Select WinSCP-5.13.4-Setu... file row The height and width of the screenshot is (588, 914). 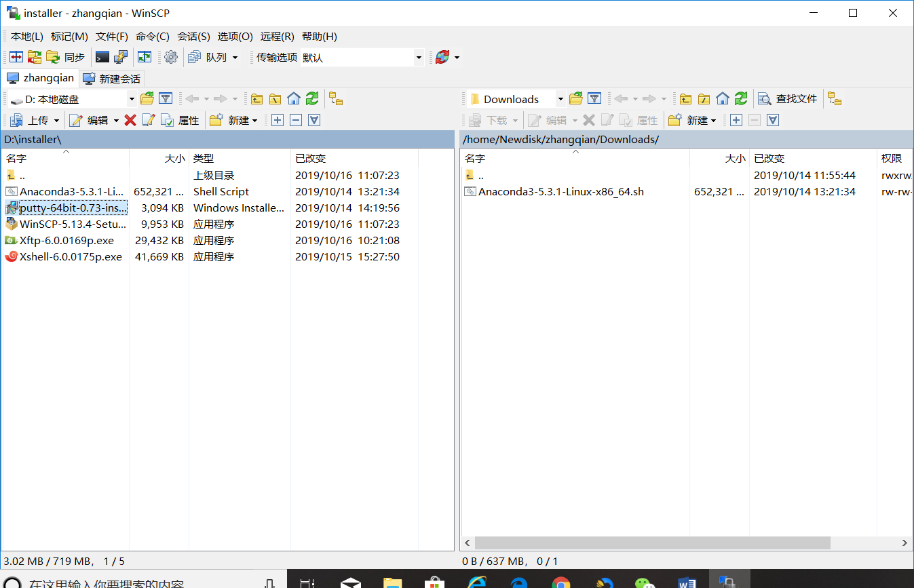pos(66,224)
